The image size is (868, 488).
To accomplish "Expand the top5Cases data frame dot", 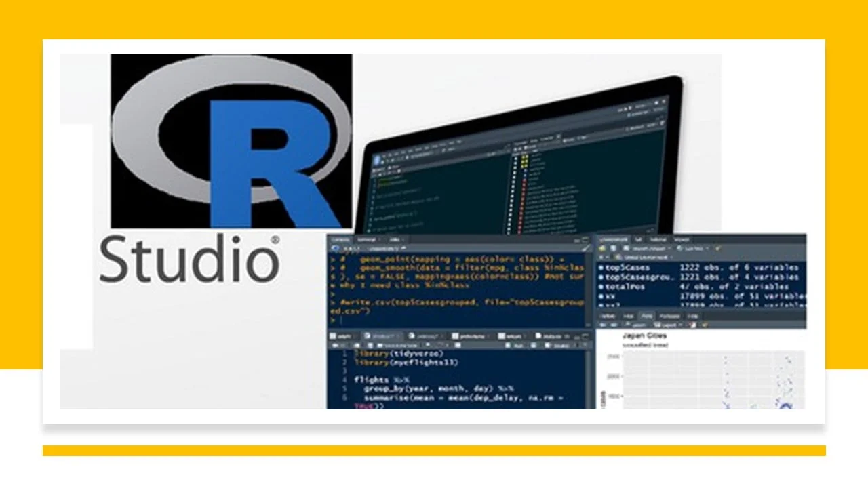I will [601, 268].
